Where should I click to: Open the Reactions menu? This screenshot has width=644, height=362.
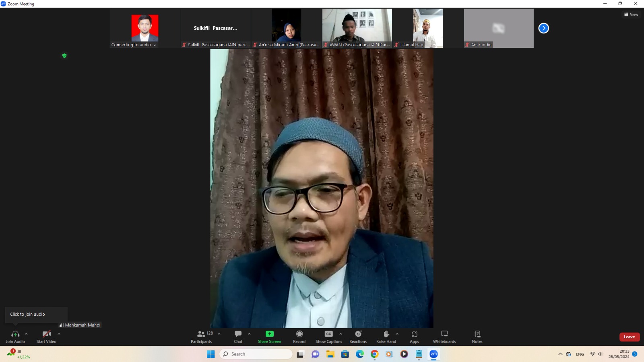[358, 337]
